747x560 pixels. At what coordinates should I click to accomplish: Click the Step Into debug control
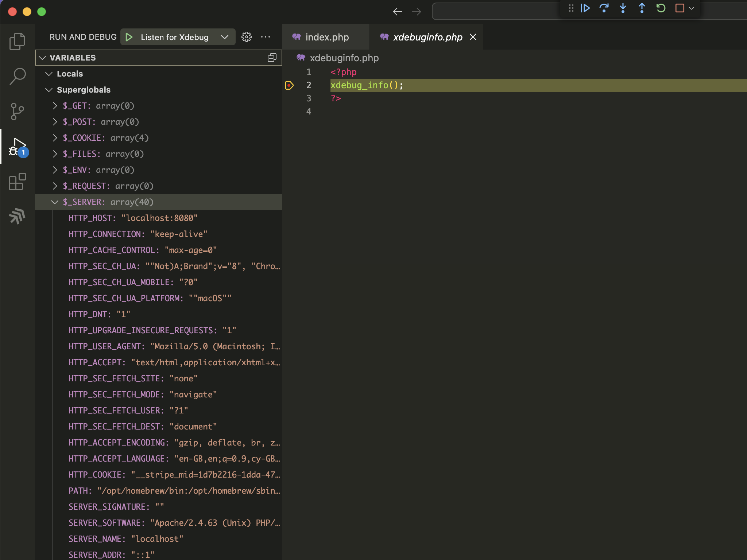(623, 8)
